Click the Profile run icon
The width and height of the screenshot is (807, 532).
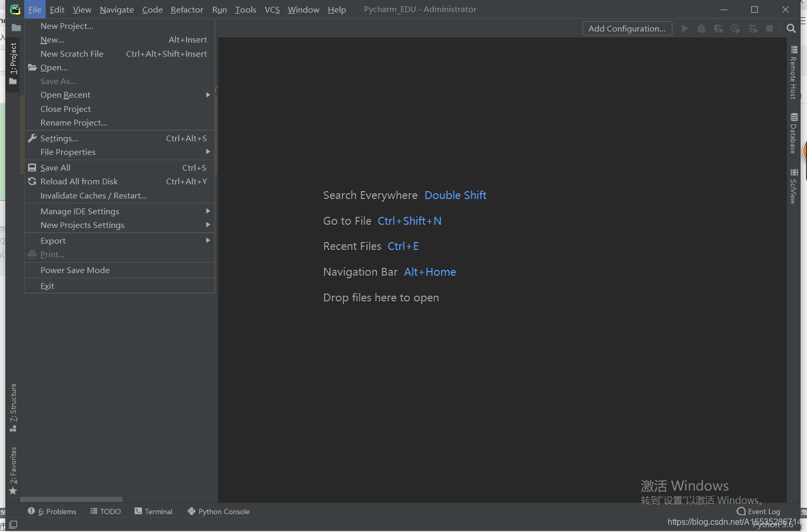click(736, 28)
